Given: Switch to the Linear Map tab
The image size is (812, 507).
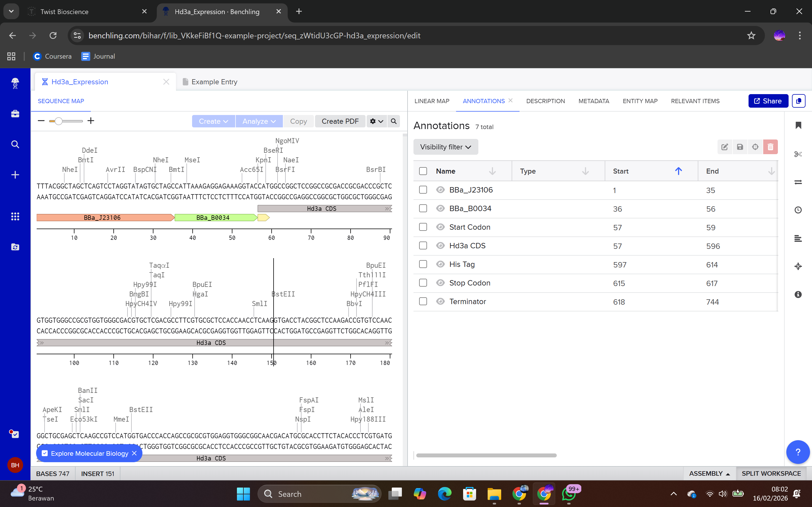Looking at the screenshot, I should click(432, 101).
